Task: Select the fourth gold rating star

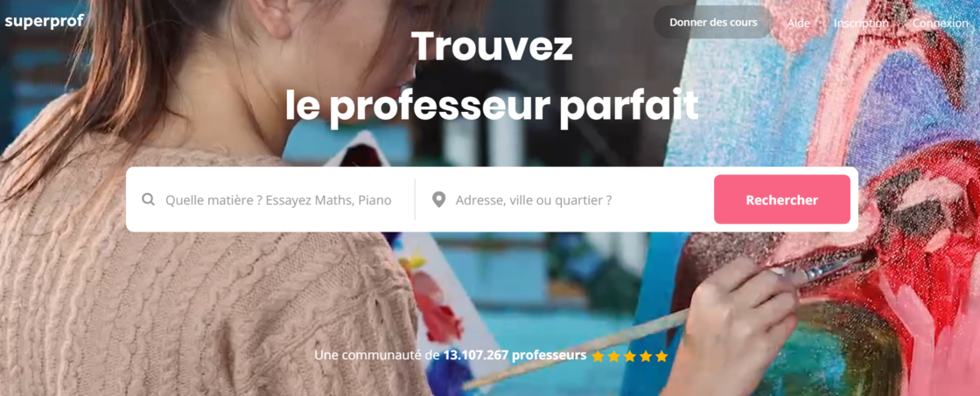Action: pyautogui.click(x=646, y=356)
